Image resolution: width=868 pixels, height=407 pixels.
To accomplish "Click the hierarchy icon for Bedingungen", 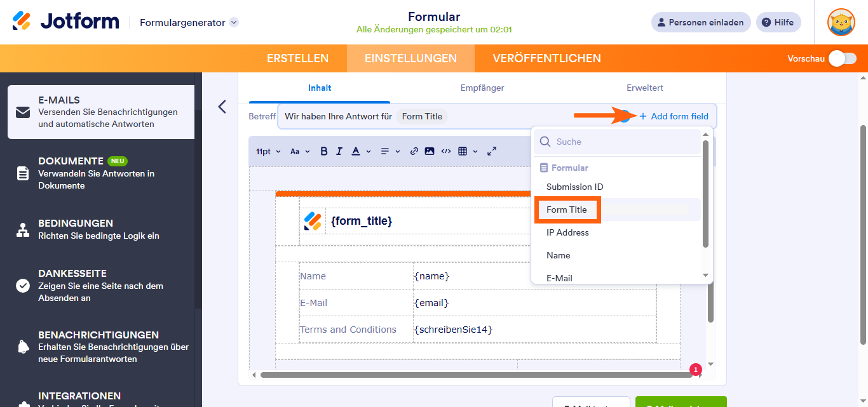I will [23, 230].
